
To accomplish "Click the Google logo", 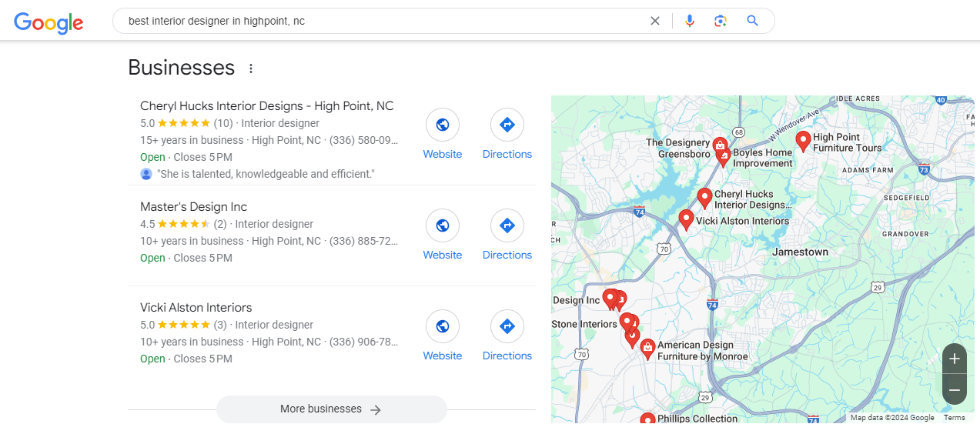I will pyautogui.click(x=48, y=22).
